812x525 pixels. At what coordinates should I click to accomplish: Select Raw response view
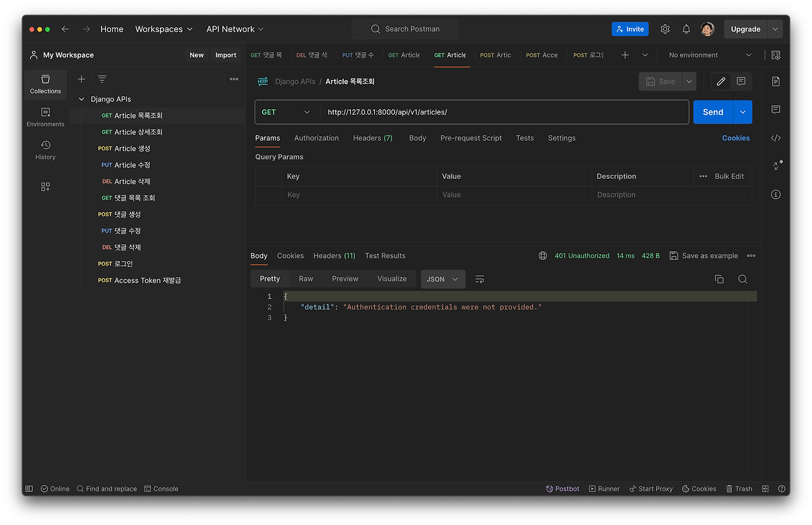306,279
